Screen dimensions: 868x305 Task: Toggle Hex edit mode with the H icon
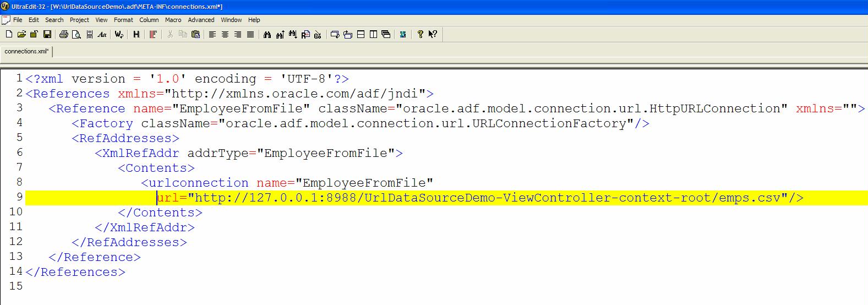136,34
